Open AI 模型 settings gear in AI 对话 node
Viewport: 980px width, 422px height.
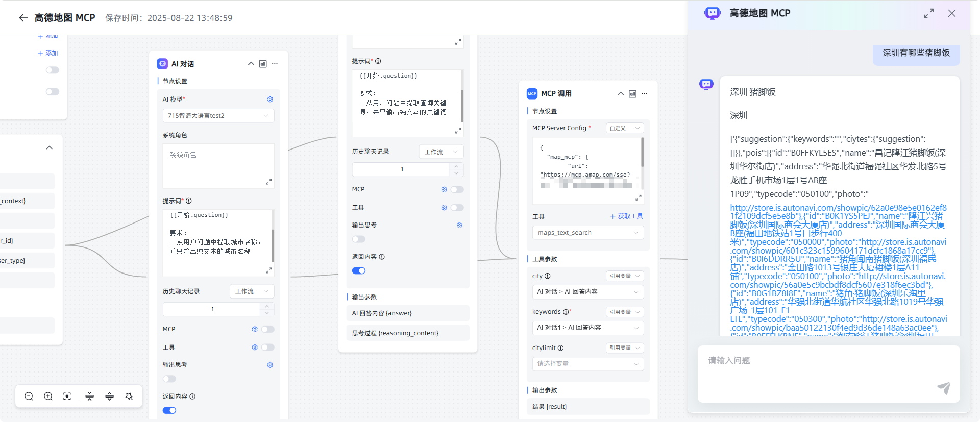click(270, 100)
